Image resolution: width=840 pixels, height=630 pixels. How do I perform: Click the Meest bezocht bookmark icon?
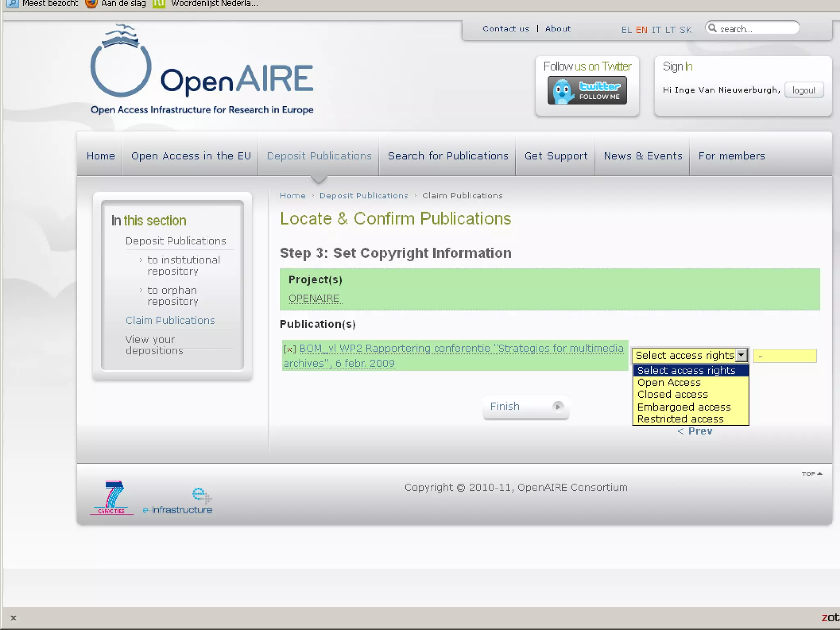click(13, 4)
